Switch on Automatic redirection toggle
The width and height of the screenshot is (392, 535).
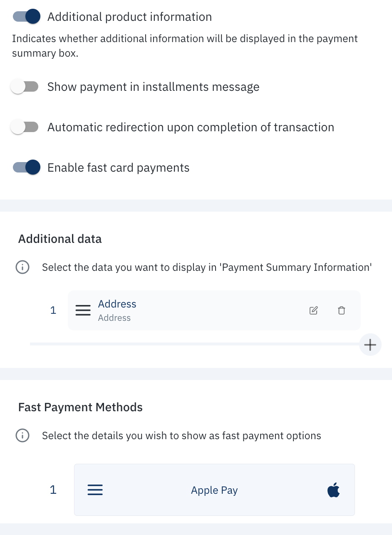click(25, 127)
